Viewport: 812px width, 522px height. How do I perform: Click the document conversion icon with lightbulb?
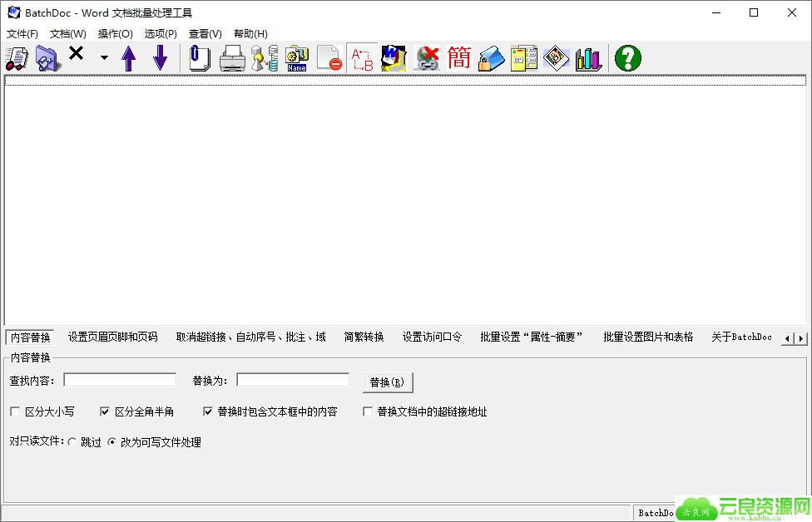(x=265, y=58)
